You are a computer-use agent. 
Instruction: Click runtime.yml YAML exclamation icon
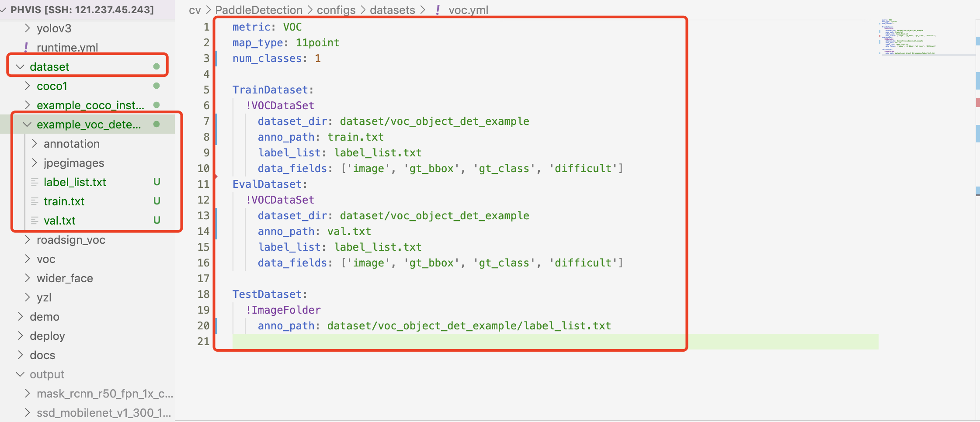[x=26, y=48]
